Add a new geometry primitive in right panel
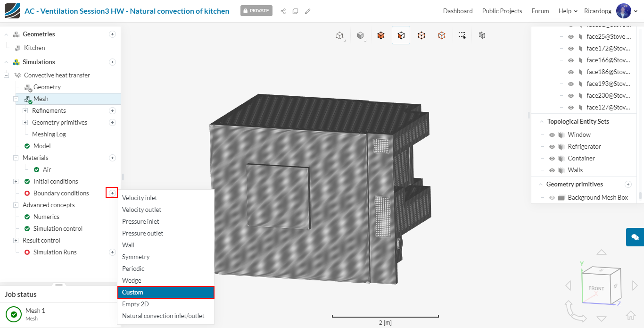 pyautogui.click(x=627, y=184)
